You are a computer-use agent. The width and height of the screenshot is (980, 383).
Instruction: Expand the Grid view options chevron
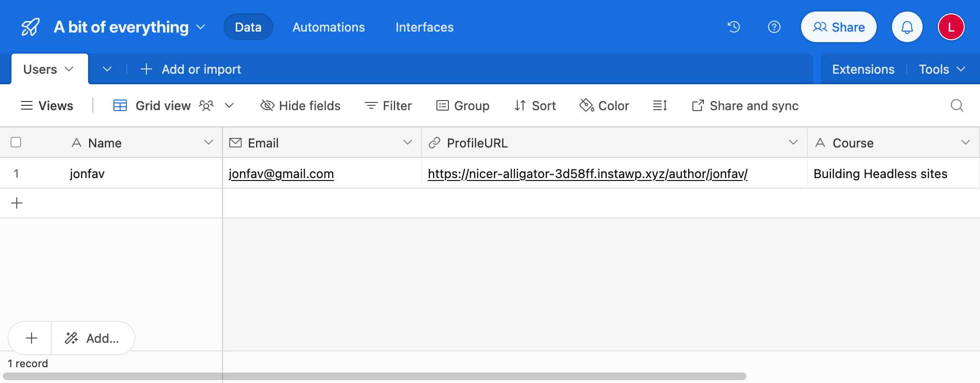[229, 105]
